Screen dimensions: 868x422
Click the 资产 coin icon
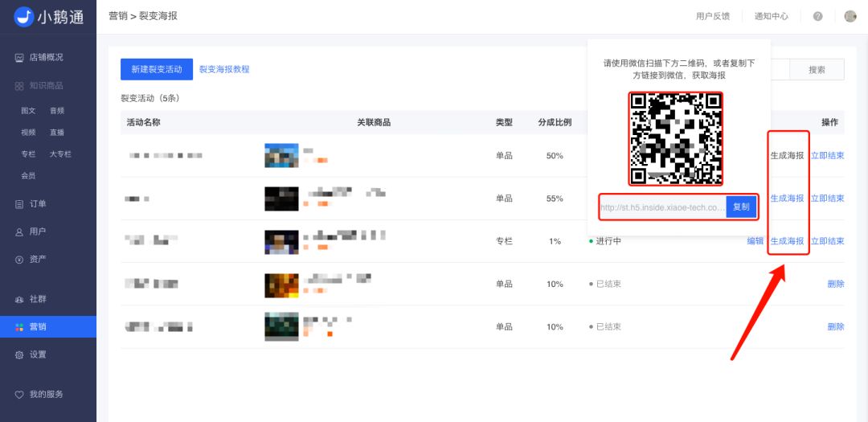point(19,259)
